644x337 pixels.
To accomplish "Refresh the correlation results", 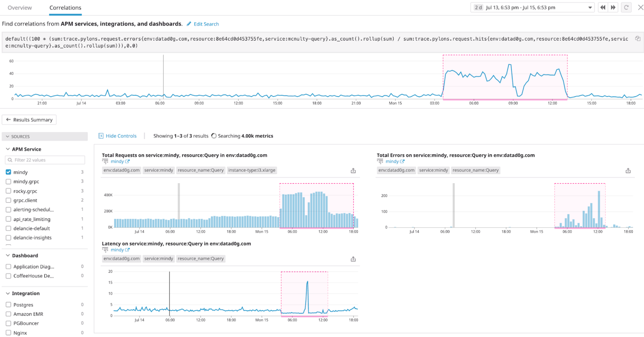I will tap(626, 7).
